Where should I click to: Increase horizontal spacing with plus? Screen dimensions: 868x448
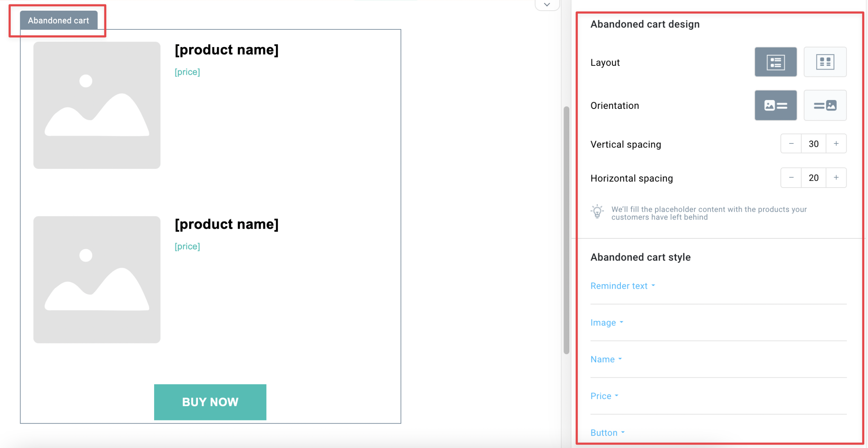tap(836, 178)
